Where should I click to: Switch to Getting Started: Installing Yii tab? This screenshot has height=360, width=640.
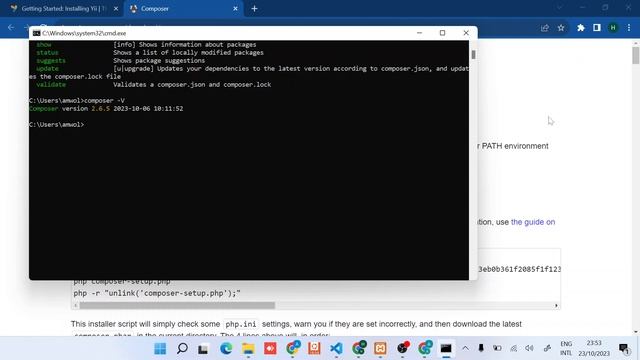(62, 9)
